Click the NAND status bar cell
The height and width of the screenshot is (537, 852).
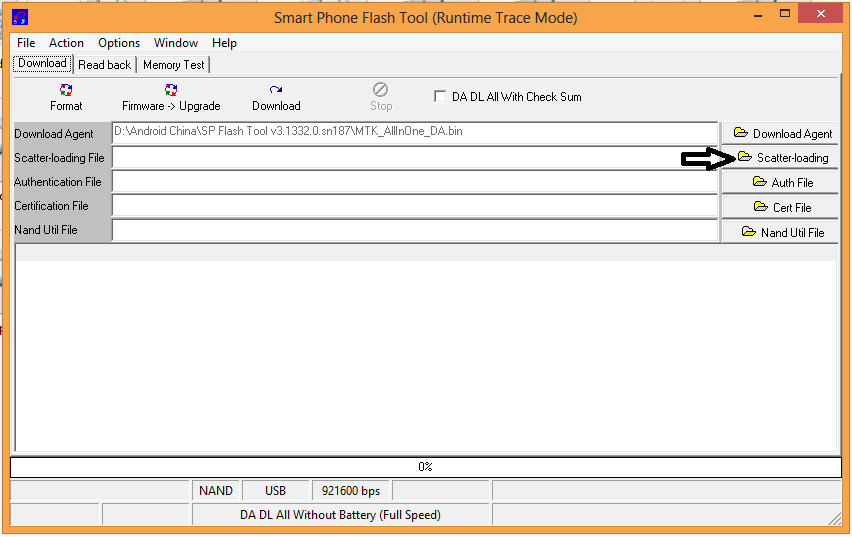[216, 491]
